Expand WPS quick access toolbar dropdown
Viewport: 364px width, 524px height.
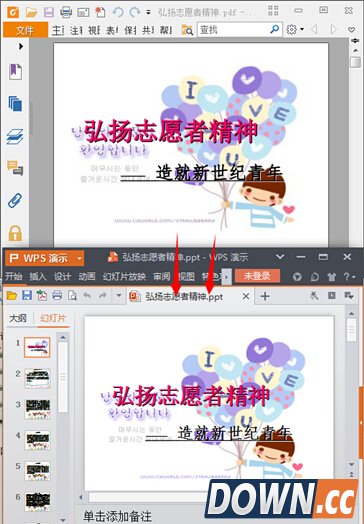pos(118,296)
